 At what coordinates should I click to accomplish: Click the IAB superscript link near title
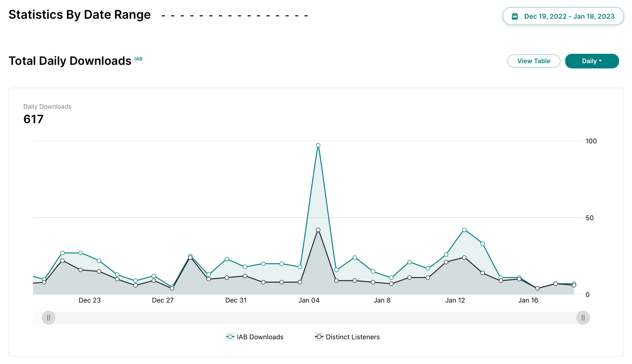pos(138,59)
